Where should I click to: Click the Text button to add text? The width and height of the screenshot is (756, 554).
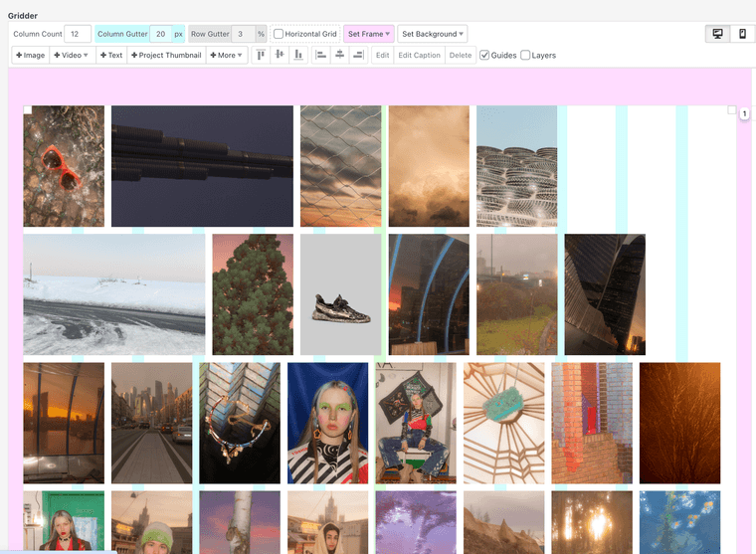point(111,55)
